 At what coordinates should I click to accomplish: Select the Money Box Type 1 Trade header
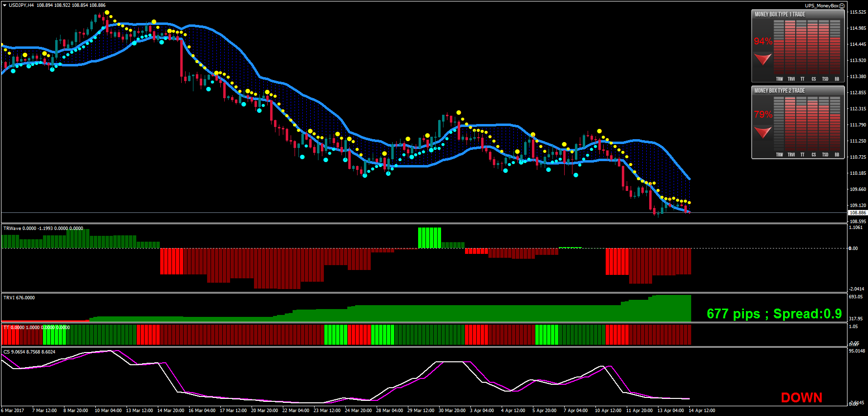pos(780,15)
